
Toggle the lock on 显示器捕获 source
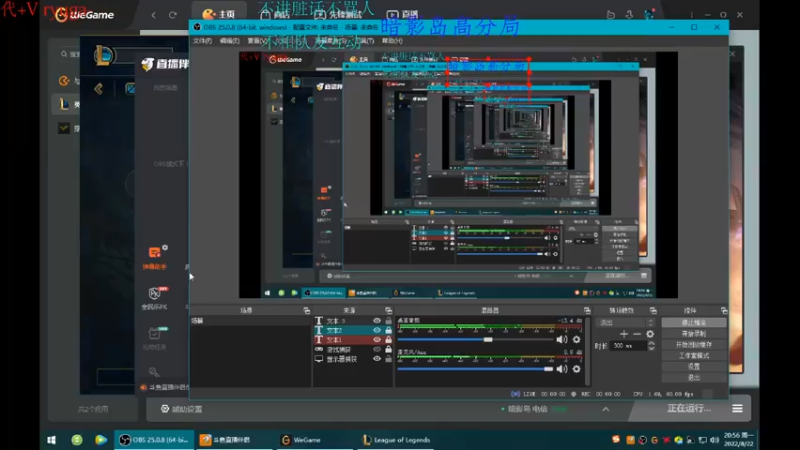click(388, 359)
